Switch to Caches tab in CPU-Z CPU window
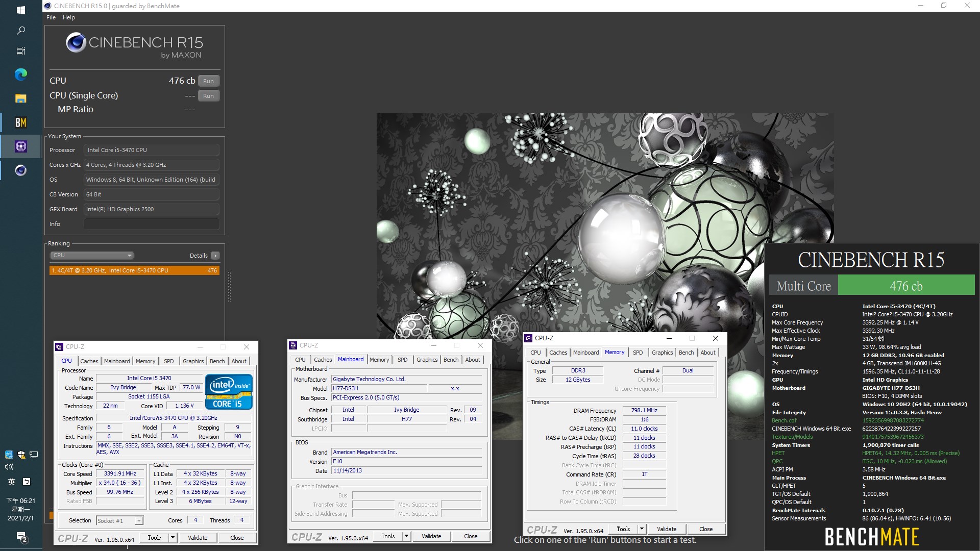 tap(89, 361)
